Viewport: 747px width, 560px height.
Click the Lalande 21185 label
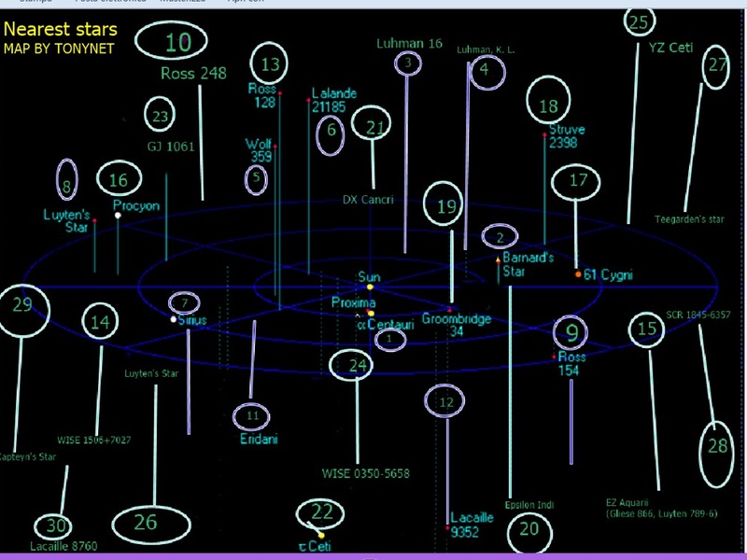[x=334, y=100]
